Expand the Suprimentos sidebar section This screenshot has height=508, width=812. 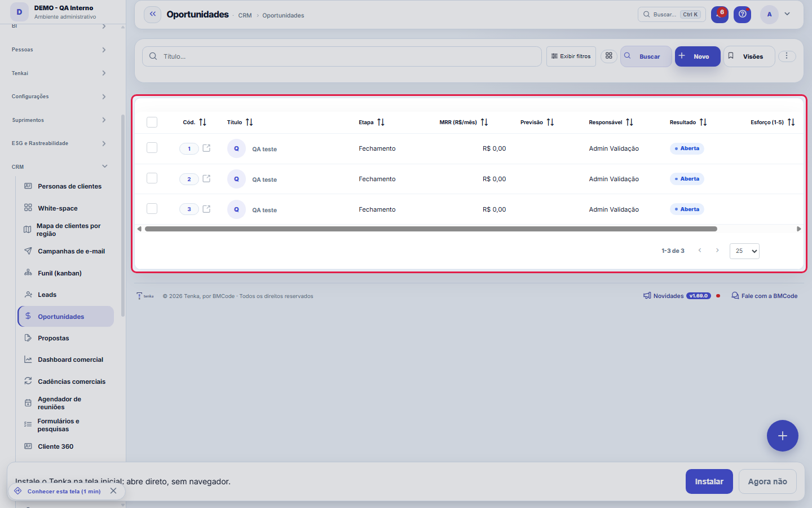(59, 120)
